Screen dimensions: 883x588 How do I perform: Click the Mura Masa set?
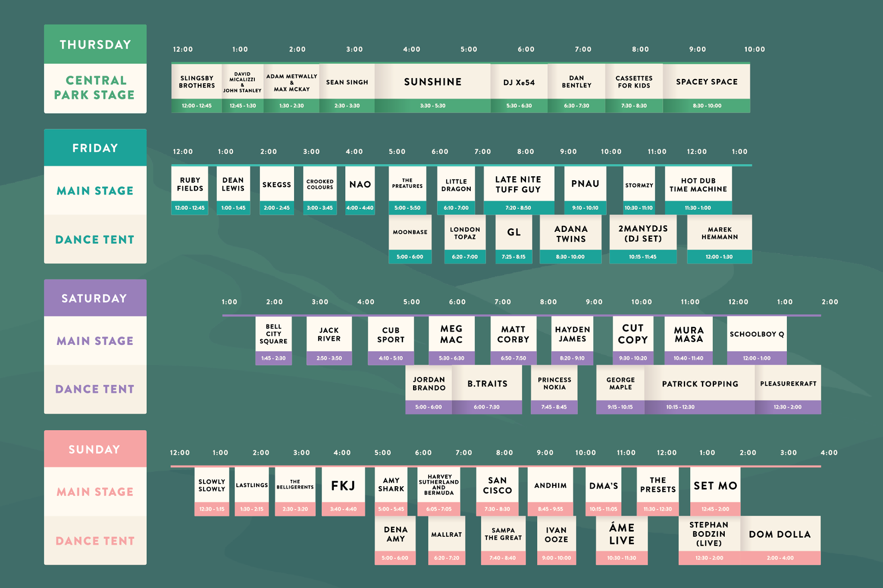pyautogui.click(x=689, y=341)
